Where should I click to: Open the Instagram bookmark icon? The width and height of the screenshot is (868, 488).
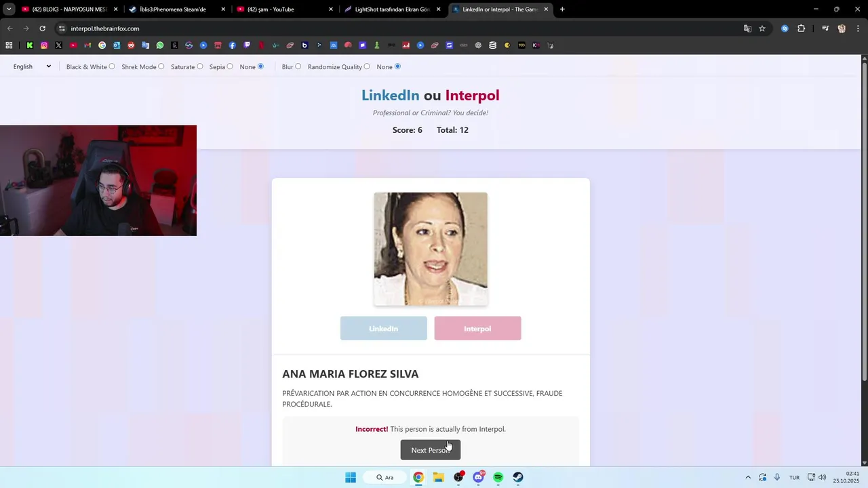point(44,45)
